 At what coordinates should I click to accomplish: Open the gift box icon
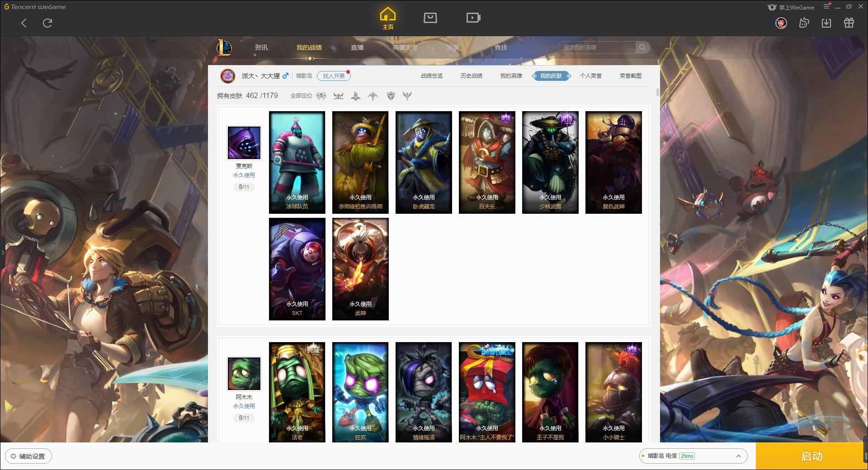(x=849, y=23)
